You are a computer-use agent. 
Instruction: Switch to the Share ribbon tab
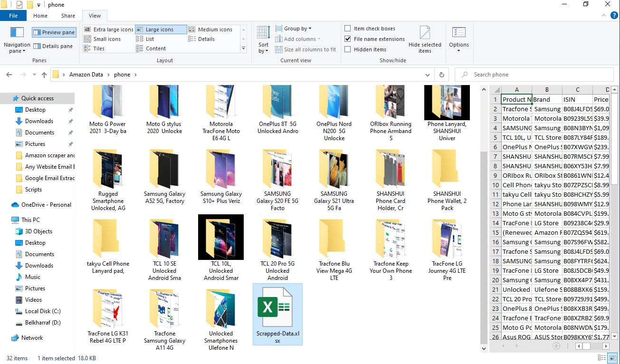click(x=68, y=16)
